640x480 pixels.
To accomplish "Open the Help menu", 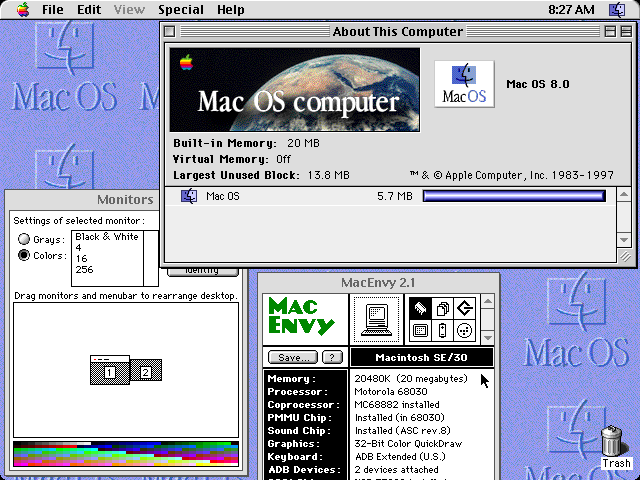I will click(231, 9).
